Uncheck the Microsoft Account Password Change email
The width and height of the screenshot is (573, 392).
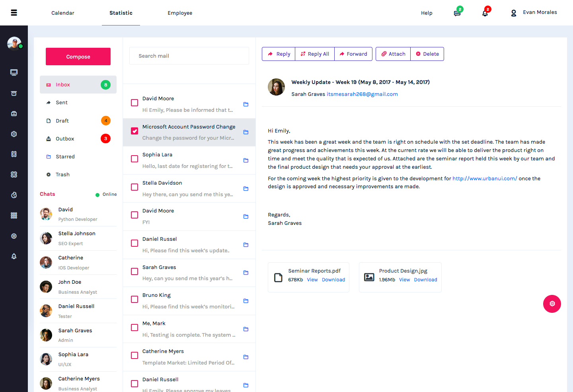[x=134, y=131]
